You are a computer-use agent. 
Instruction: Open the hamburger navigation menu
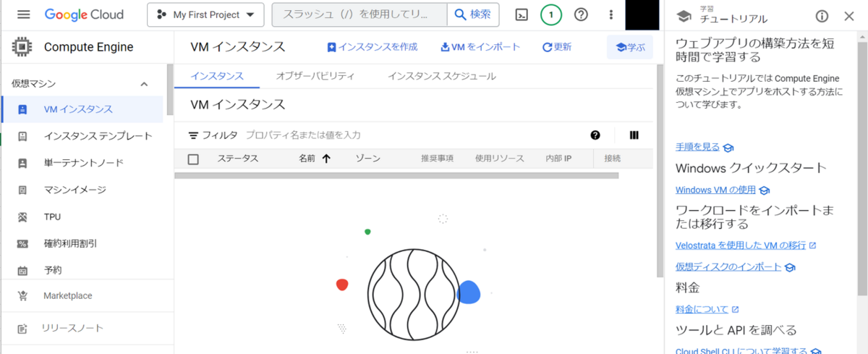coord(23,14)
